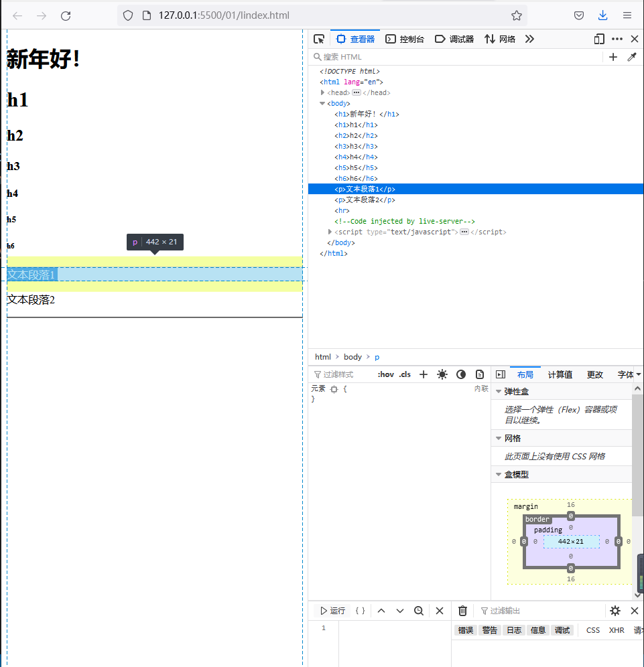Switch to the 更改 changes tab

tap(594, 374)
